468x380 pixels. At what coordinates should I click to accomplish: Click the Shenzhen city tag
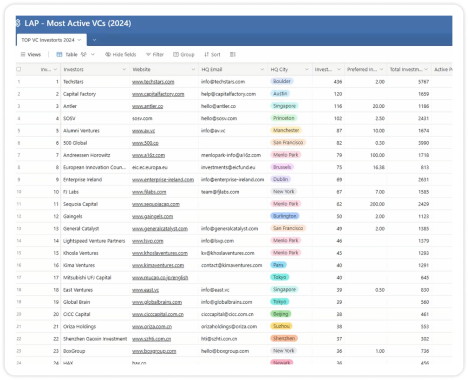284,338
